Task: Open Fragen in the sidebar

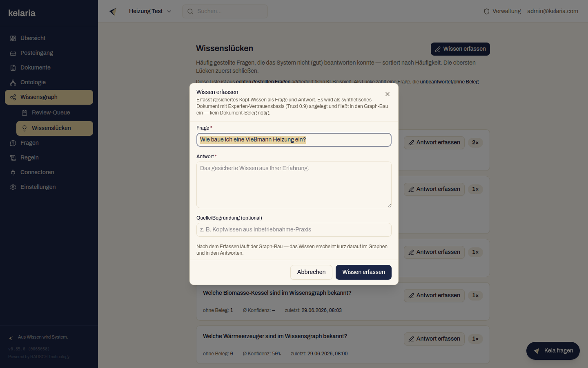Action: click(x=49, y=143)
